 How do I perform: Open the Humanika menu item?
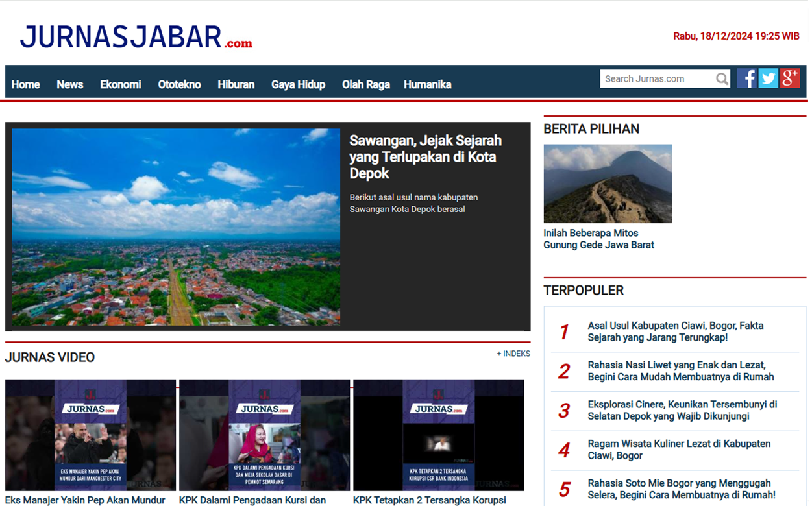(x=427, y=84)
